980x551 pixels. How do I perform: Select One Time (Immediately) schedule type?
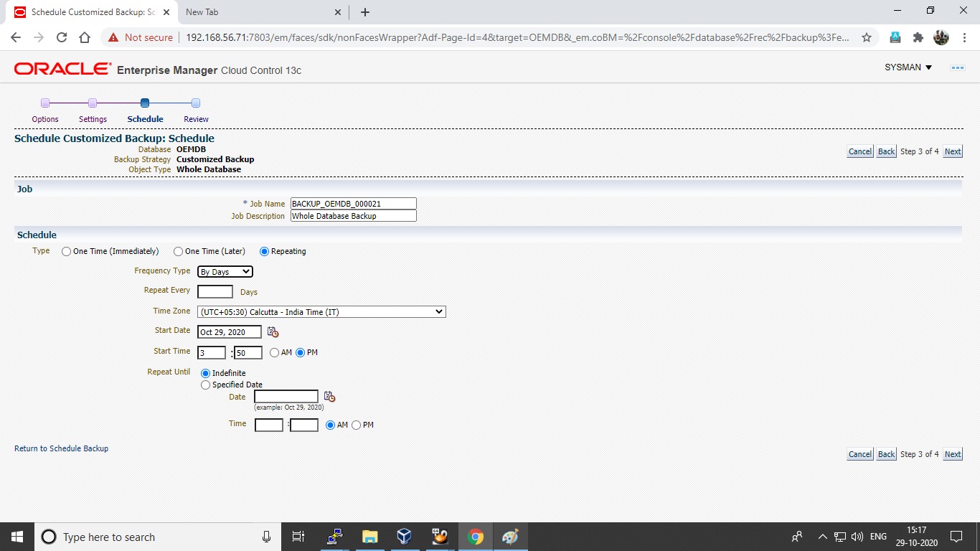[x=66, y=251]
